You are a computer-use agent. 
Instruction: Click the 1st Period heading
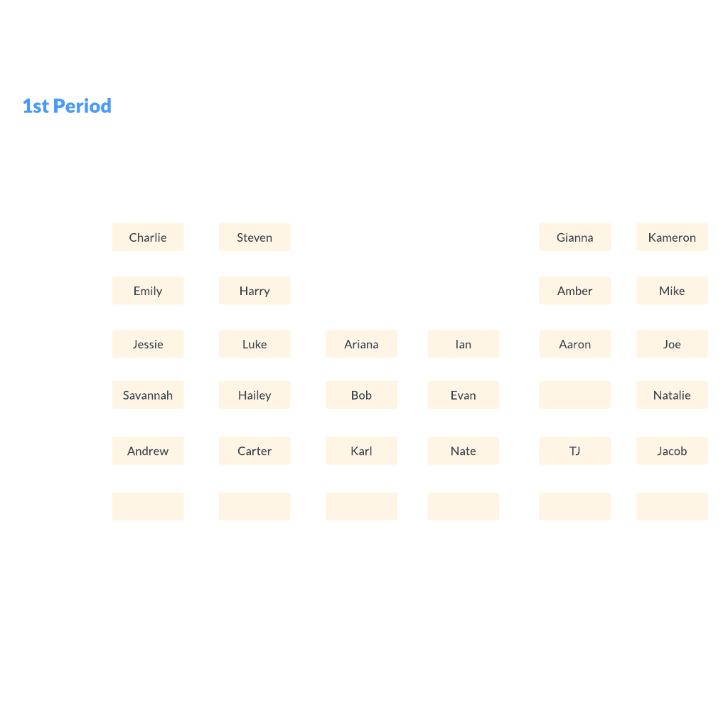tap(67, 106)
